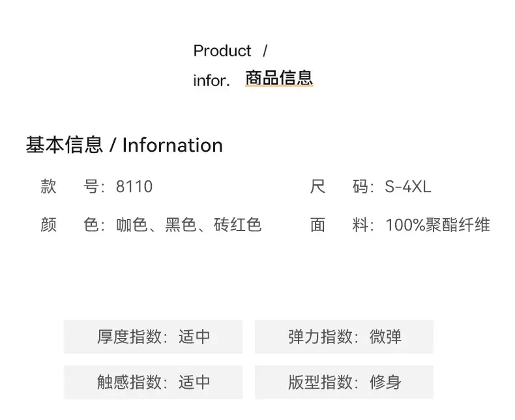515x420 pixels.
Task: Click the 触感指数 适中 box
Action: (153, 382)
